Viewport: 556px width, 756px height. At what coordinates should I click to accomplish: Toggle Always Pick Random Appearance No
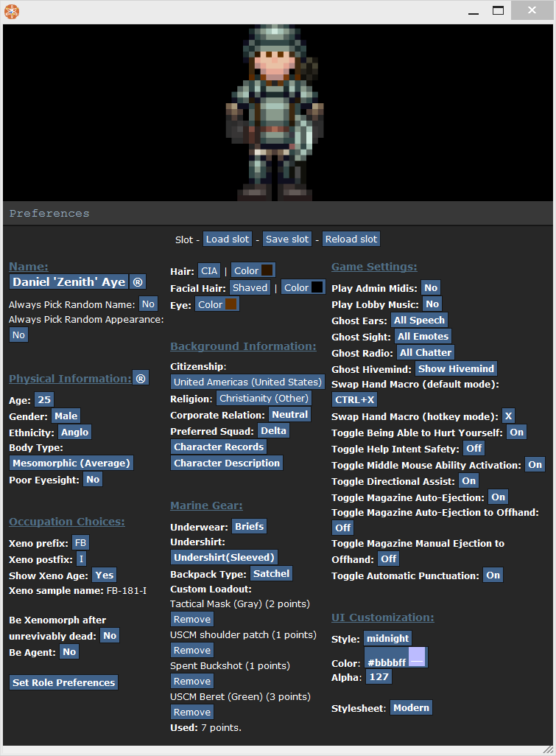(x=19, y=335)
